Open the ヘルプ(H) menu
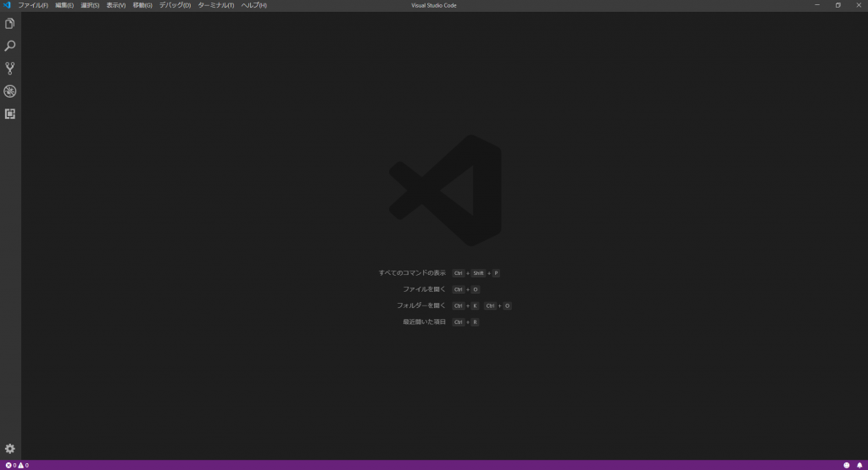 click(253, 5)
